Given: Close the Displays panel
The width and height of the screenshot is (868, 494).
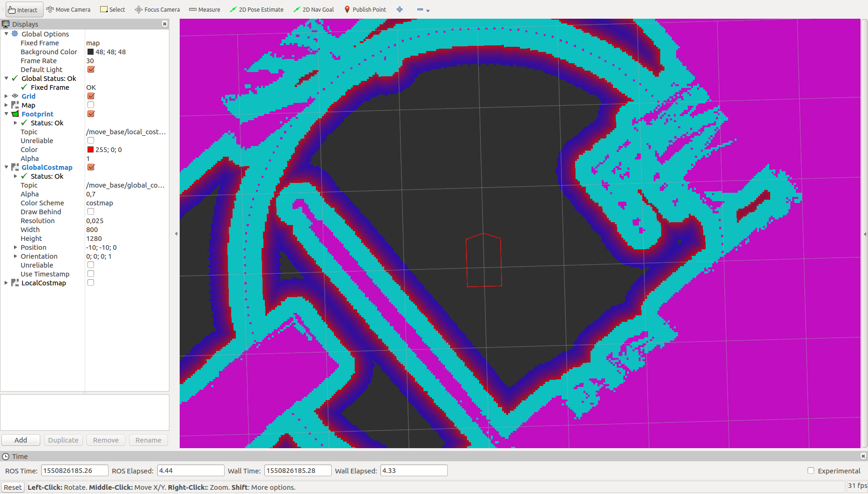Looking at the screenshot, I should click(165, 24).
